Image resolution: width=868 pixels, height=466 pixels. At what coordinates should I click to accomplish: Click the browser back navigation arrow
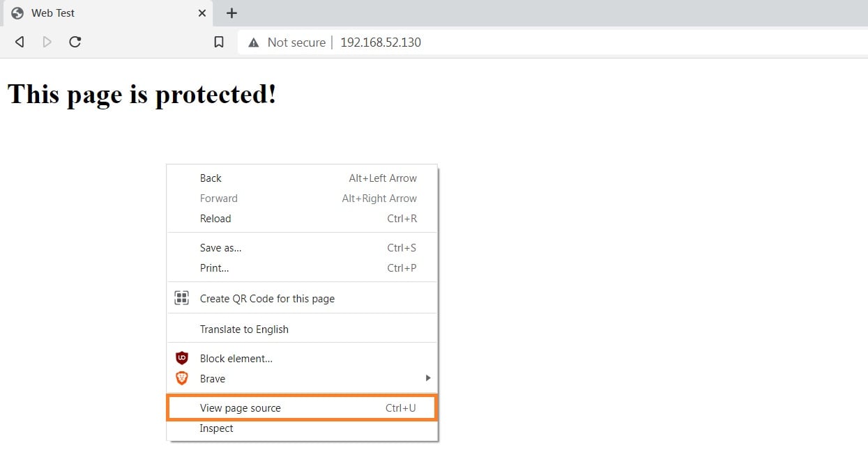[20, 42]
